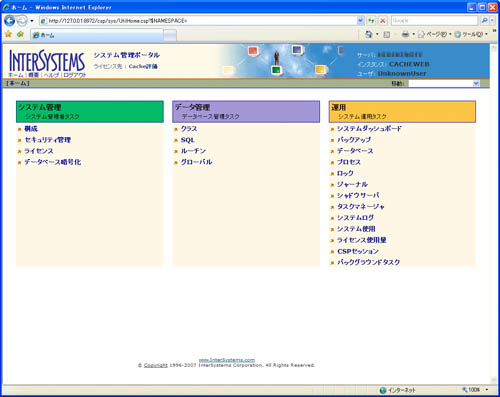Open the recent pages dropdown arrow

(32, 21)
